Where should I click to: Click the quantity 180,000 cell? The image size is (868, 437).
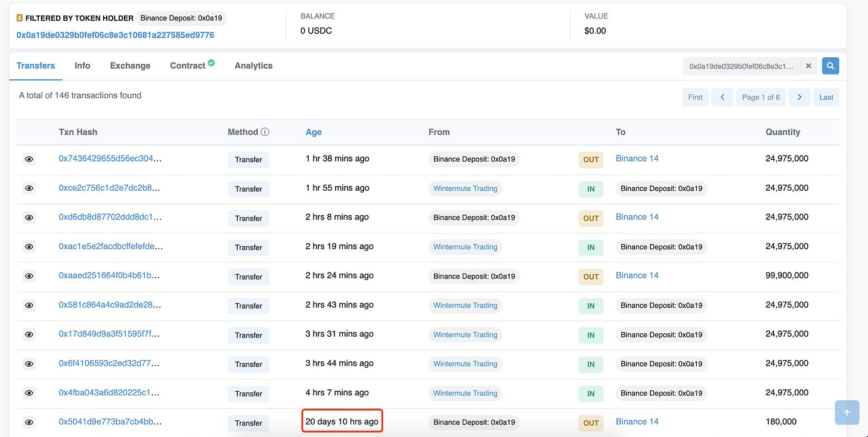781,421
